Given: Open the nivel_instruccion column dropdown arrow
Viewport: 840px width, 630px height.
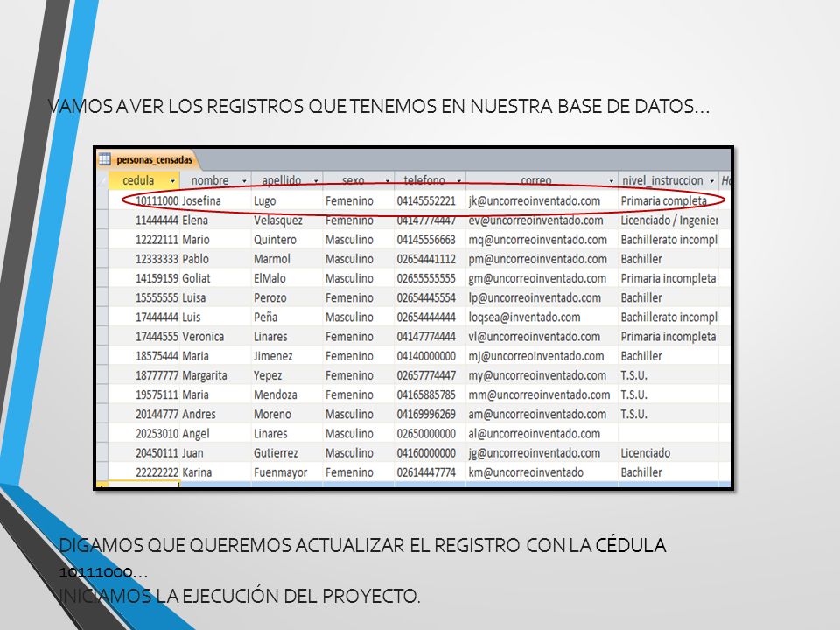Looking at the screenshot, I should (712, 181).
